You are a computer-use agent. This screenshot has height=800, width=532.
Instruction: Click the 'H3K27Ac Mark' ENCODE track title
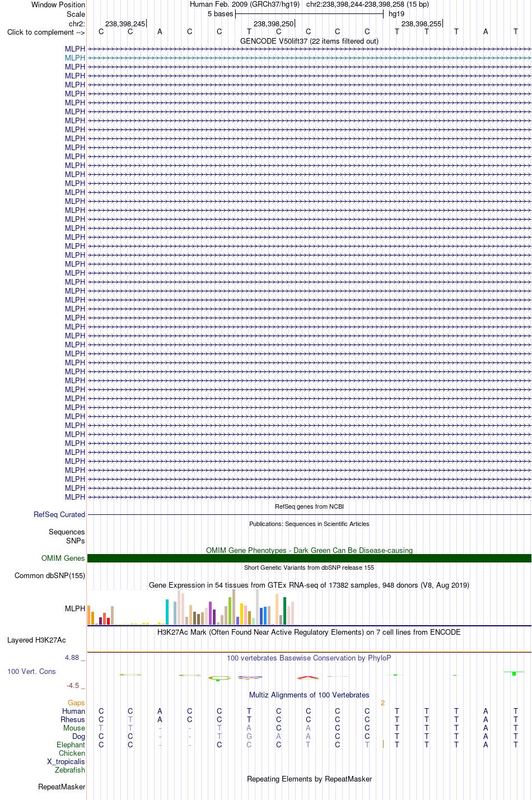coord(309,632)
